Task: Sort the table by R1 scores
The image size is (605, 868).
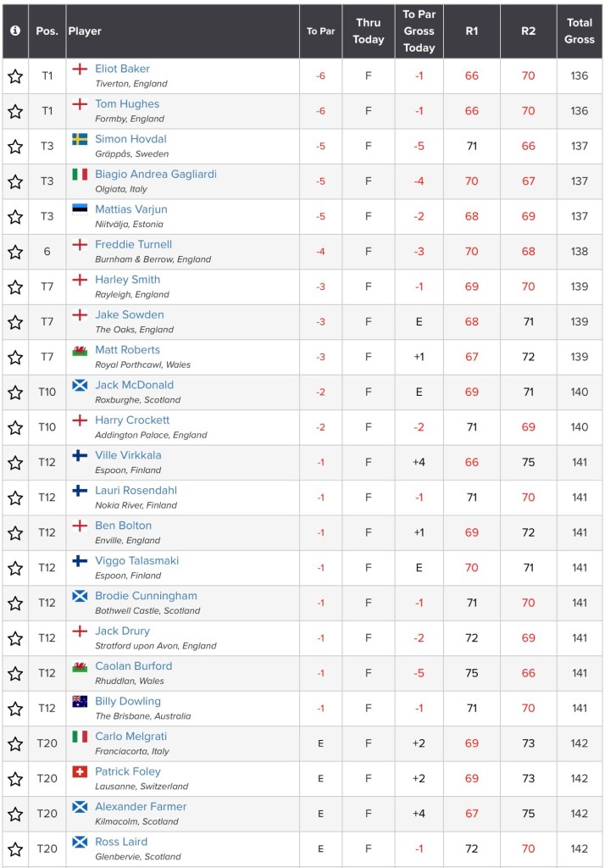Action: click(472, 31)
